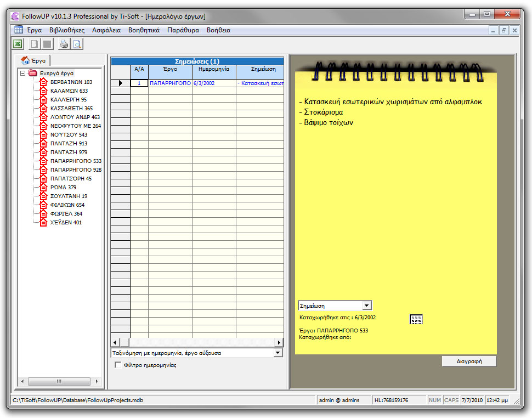532x418 pixels.
Task: Enable the Φίλτρο ημερομηνίας checkbox
Action: click(x=118, y=364)
